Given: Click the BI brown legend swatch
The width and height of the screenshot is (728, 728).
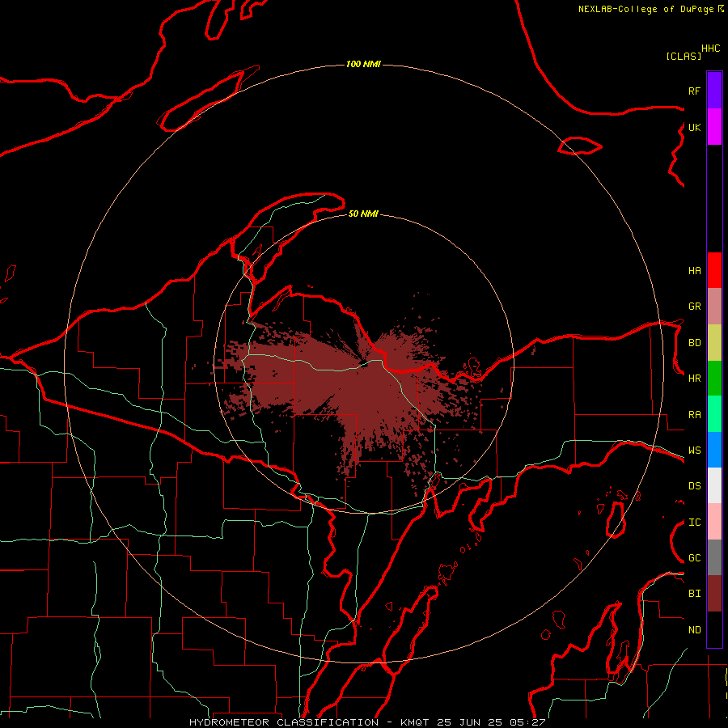Looking at the screenshot, I should tap(714, 594).
